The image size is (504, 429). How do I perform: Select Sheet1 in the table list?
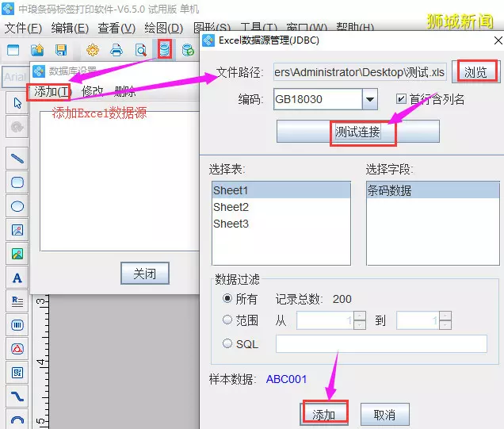click(281, 190)
